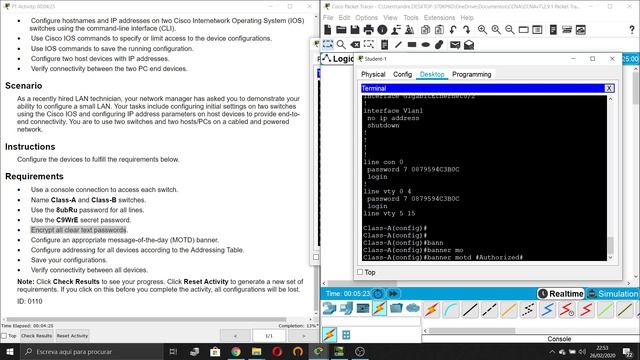This screenshot has width=640, height=360.
Task: Redo with the Redo arrow icon
Action: (x=467, y=30)
